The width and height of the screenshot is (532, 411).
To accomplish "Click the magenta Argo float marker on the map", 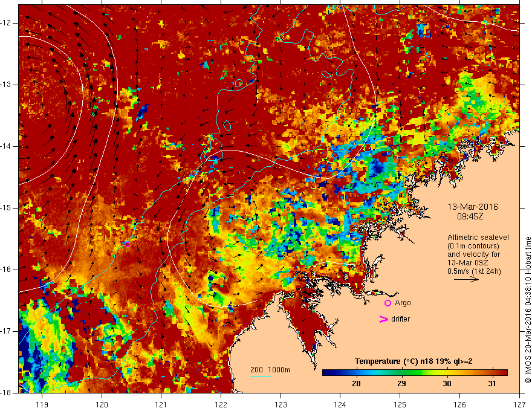I will point(127,244).
